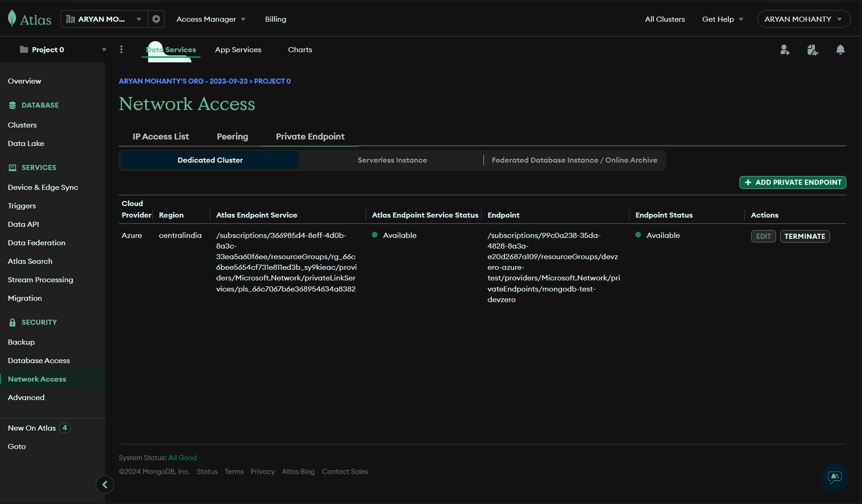Open the ARYAN MOHANTY user menu

[x=803, y=19]
